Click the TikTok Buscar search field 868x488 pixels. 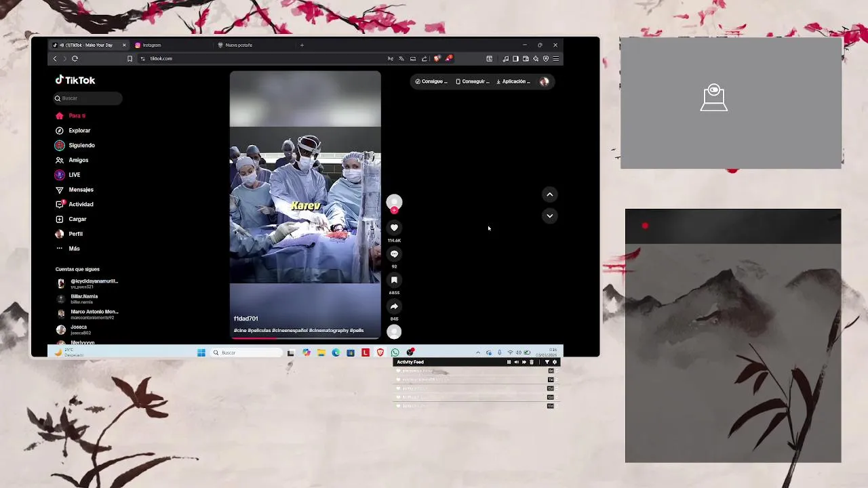[x=89, y=98]
